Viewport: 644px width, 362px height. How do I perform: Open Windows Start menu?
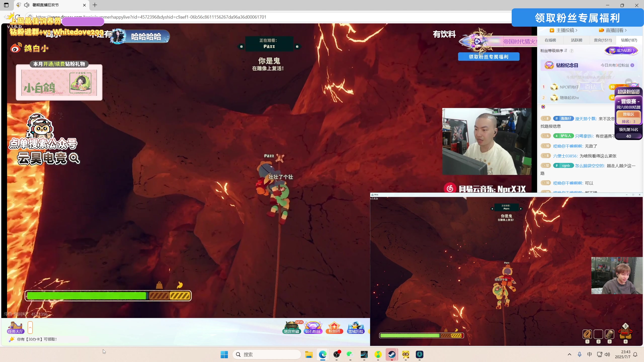click(224, 354)
